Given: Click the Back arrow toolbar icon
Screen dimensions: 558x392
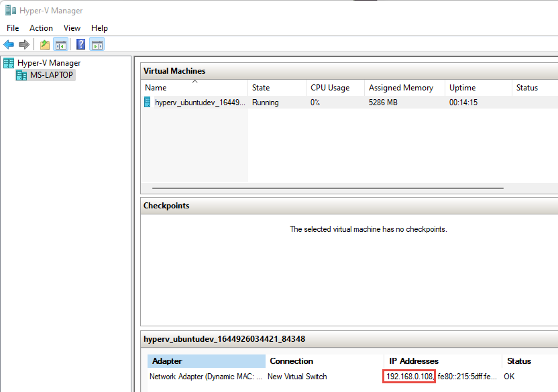Looking at the screenshot, I should click(9, 45).
